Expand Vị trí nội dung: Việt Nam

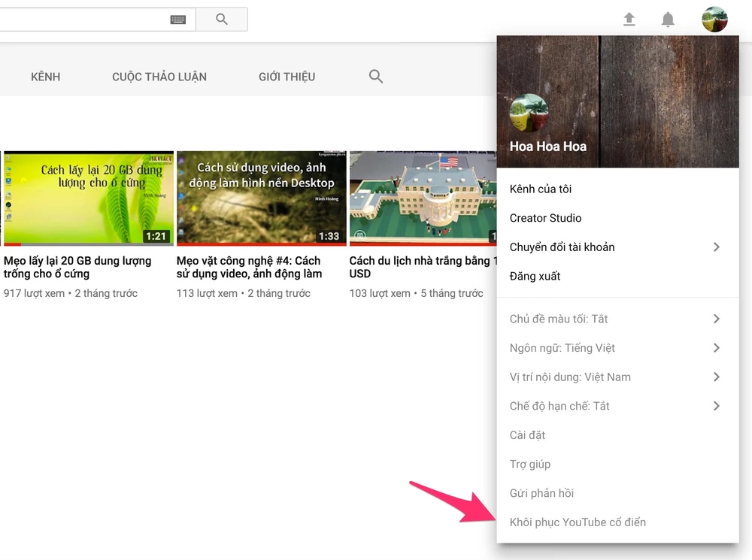coord(617,377)
